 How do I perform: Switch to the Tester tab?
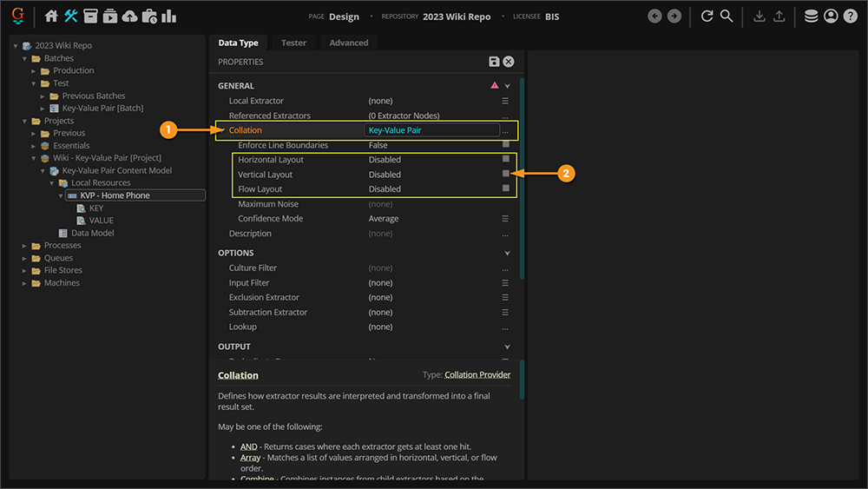click(x=293, y=43)
